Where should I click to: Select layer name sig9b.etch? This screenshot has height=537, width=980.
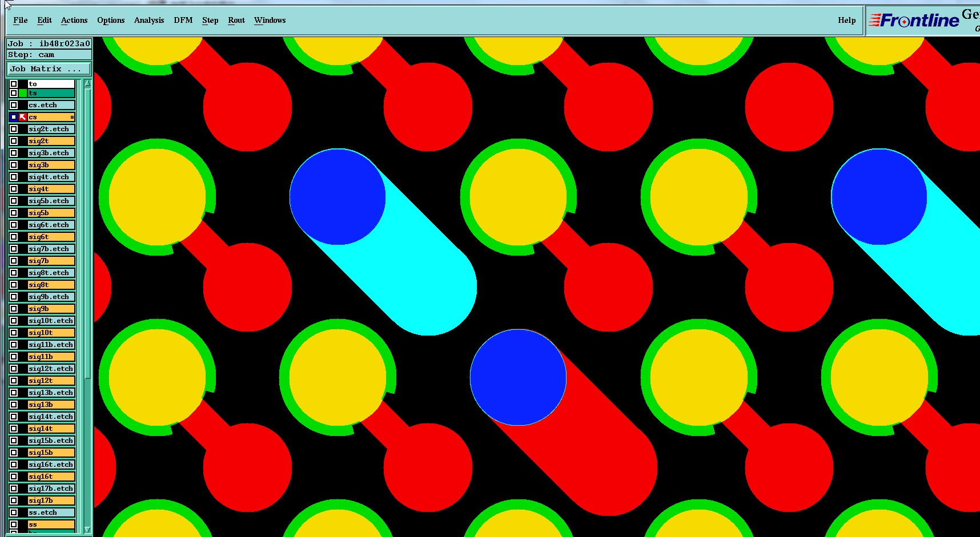[51, 297]
